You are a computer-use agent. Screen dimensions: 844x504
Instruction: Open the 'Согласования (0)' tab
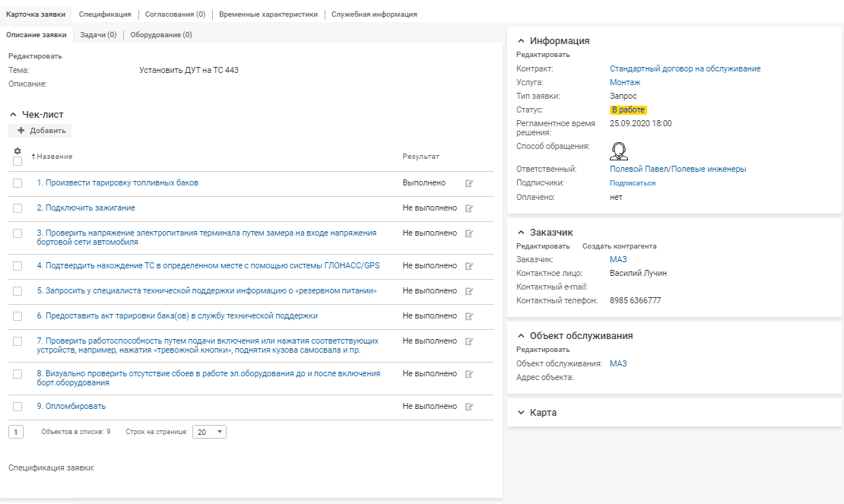[175, 14]
